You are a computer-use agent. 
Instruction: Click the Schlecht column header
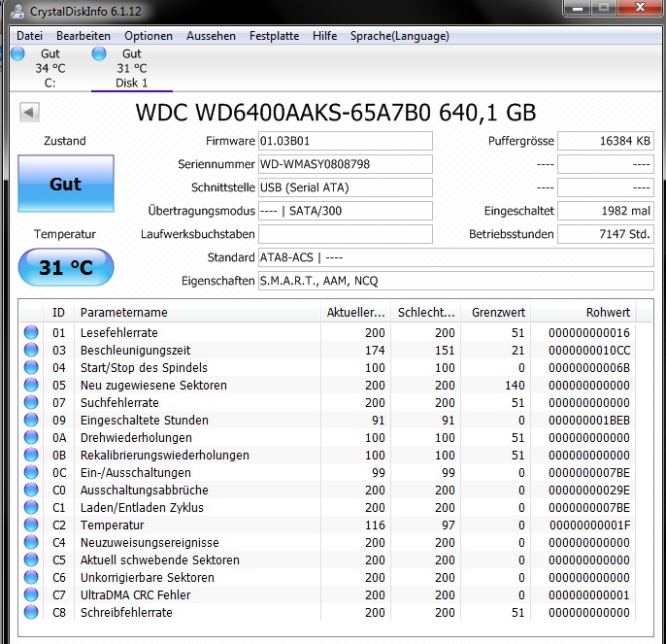coord(425,312)
